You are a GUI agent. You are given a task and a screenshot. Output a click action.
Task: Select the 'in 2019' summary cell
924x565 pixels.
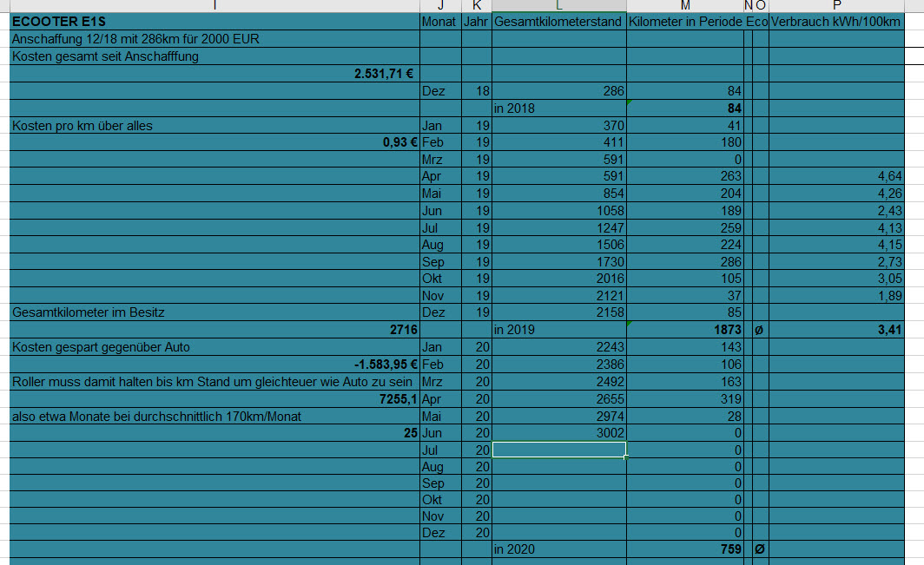point(558,330)
